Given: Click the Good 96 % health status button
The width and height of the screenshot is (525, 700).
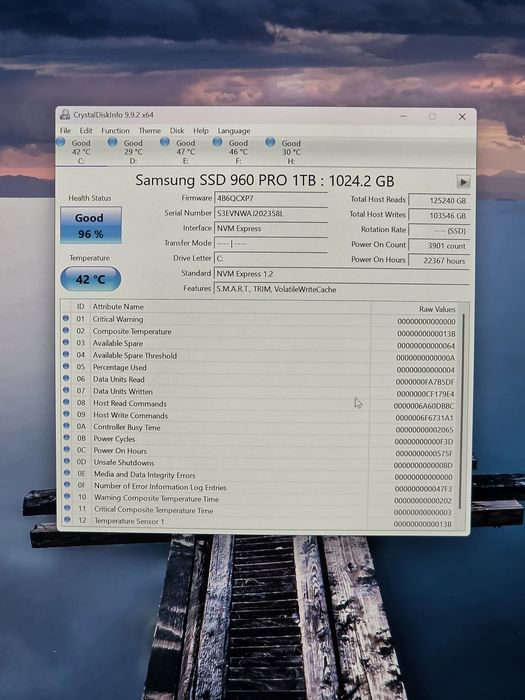Looking at the screenshot, I should 91,225.
